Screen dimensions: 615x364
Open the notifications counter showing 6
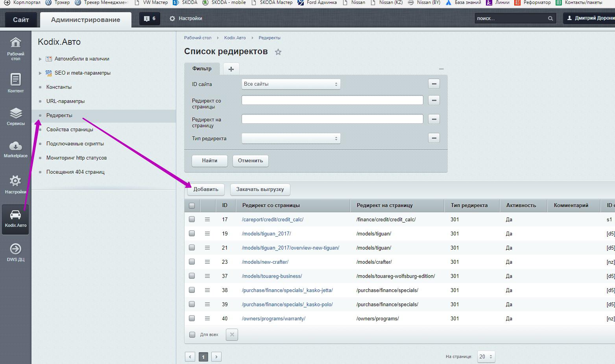tap(150, 18)
